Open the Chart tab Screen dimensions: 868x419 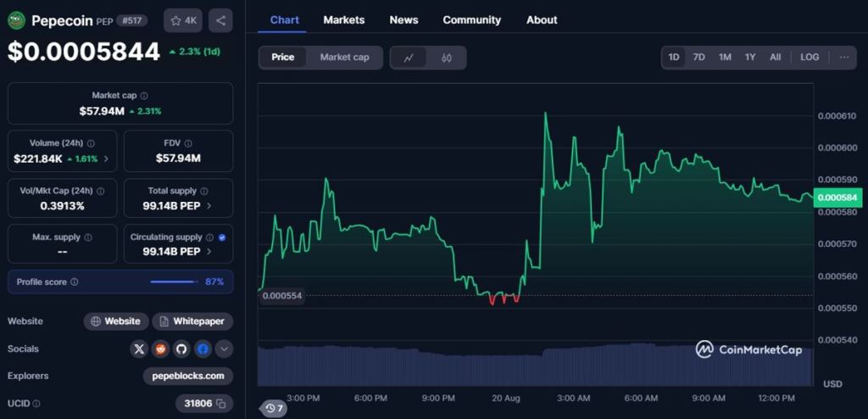(x=285, y=20)
